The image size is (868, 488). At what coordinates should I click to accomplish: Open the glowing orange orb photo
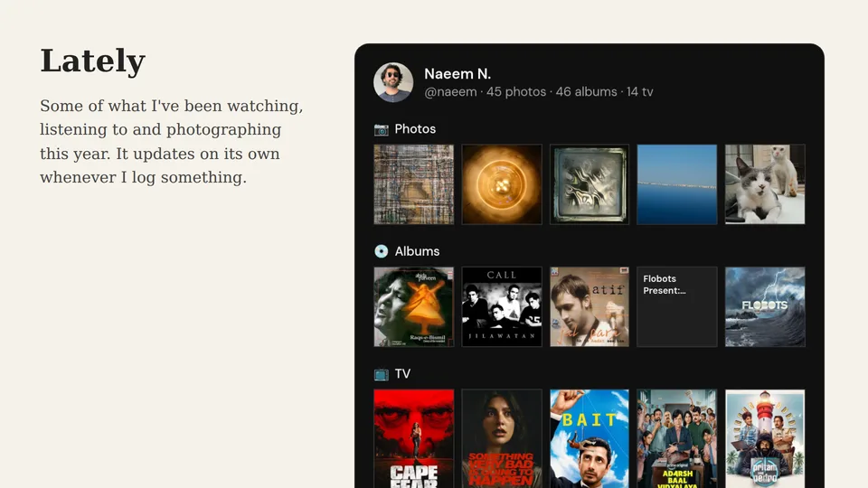coord(502,184)
